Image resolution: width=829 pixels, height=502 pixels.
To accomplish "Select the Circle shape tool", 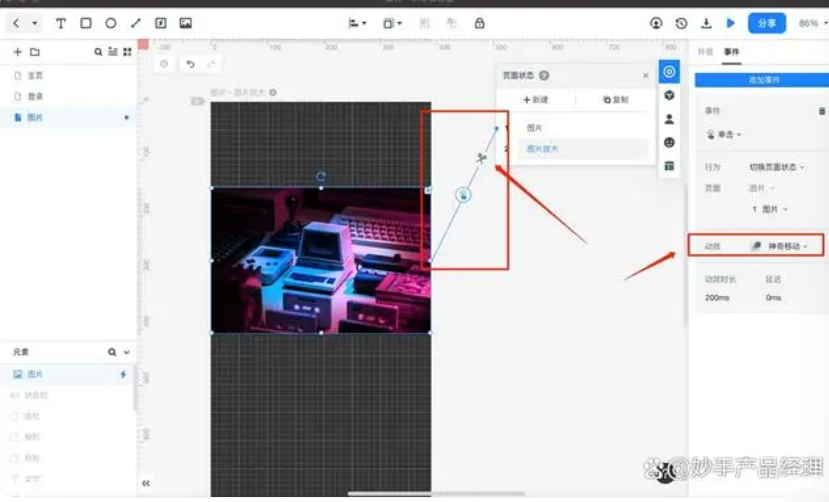I will point(111,23).
